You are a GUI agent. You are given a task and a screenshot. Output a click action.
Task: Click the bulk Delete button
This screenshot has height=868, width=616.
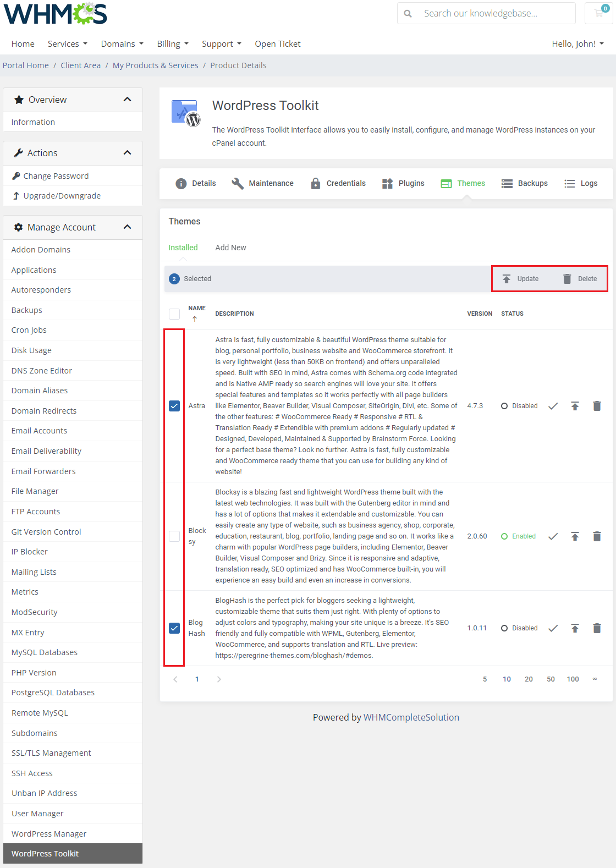point(580,279)
